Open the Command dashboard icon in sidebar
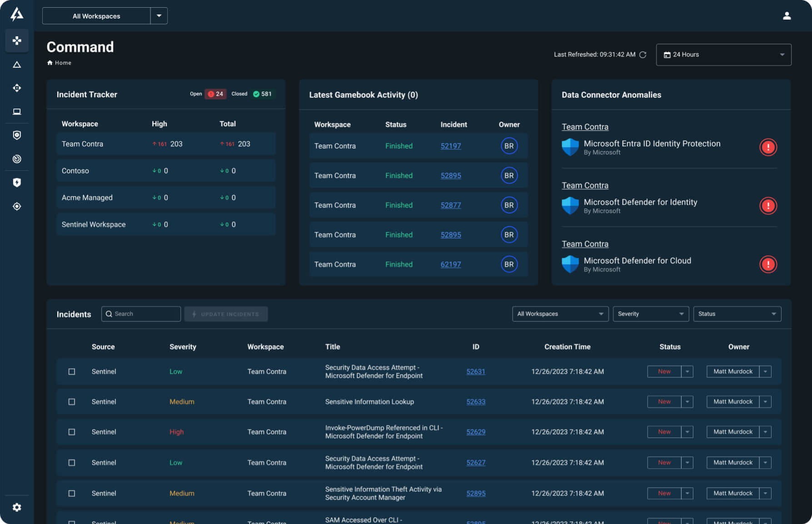 coord(17,41)
